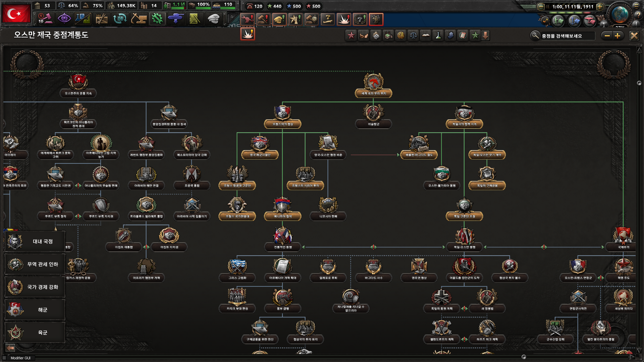Open the intelligence agency eye icon
This screenshot has width=644, height=362.
tap(64, 18)
